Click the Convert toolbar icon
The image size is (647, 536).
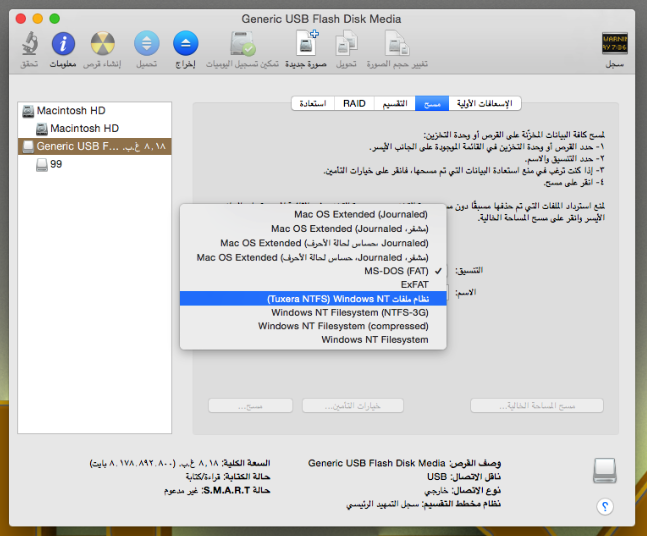tap(346, 43)
